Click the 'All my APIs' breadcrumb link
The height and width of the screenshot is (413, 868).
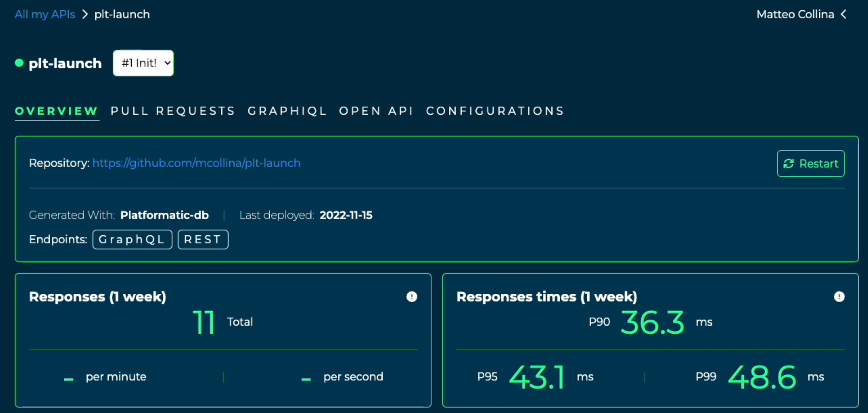click(45, 14)
